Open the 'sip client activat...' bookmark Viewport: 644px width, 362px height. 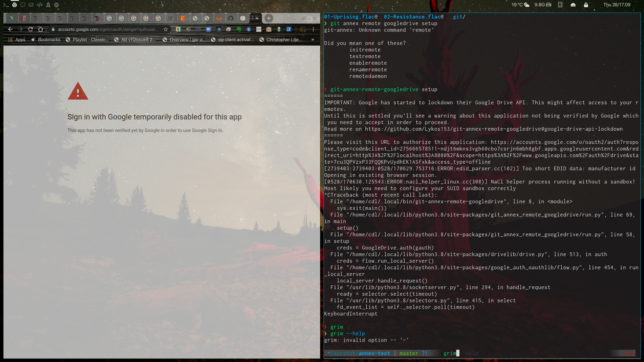click(x=232, y=40)
